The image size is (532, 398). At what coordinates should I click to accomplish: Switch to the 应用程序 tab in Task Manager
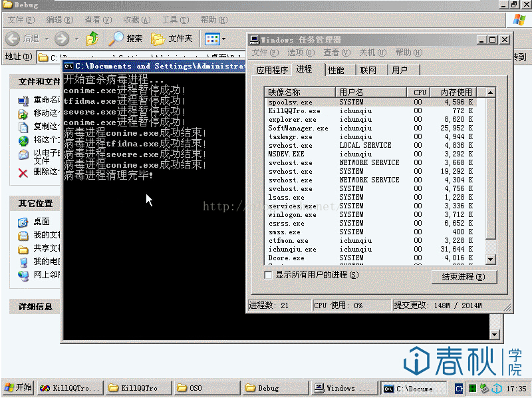pyautogui.click(x=272, y=71)
